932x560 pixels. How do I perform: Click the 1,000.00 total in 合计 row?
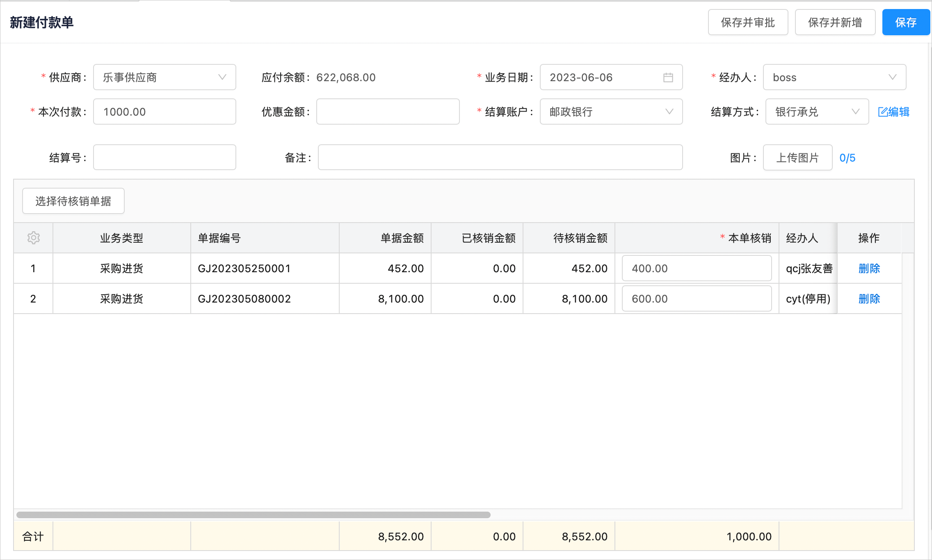click(749, 536)
